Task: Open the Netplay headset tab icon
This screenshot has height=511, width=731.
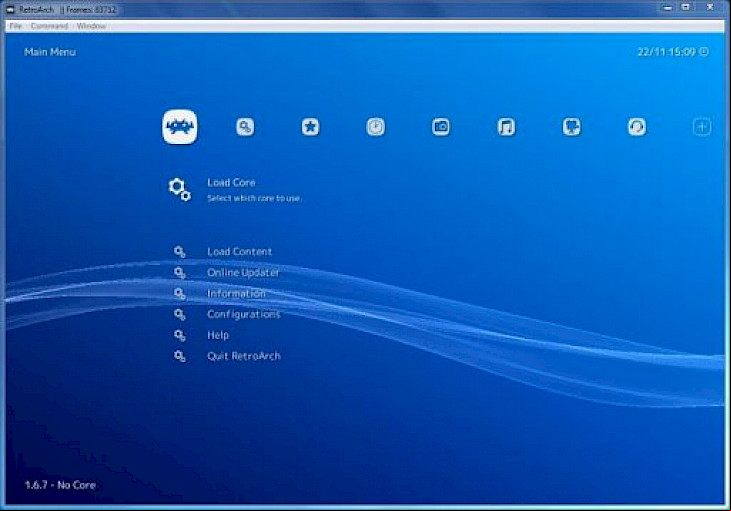Action: [637, 127]
